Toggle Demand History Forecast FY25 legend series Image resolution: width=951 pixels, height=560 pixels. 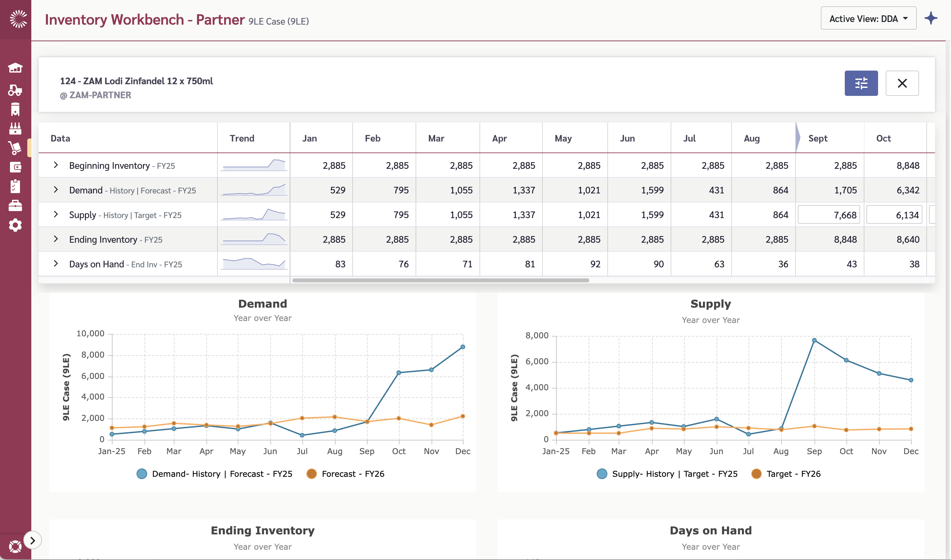tap(214, 473)
